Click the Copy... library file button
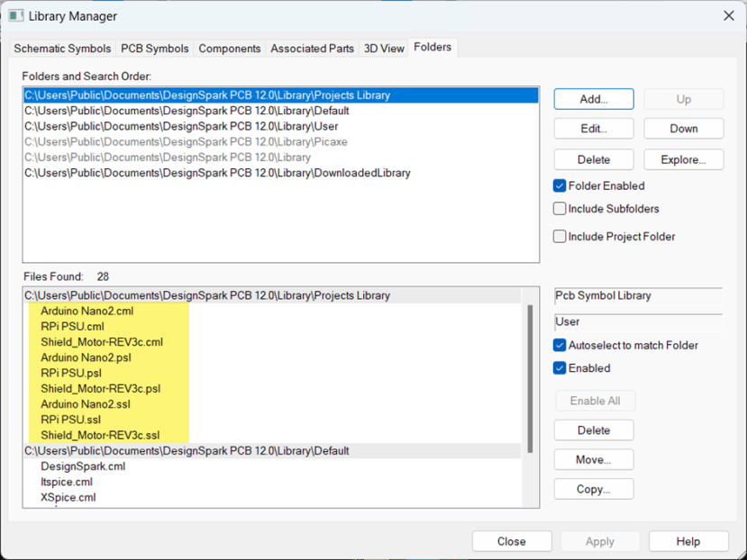 (x=594, y=489)
